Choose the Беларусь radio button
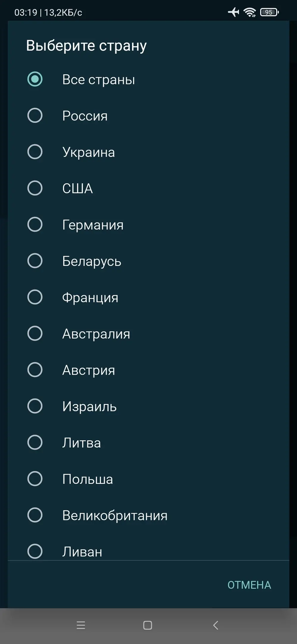Viewport: 297px width, 644px height. (35, 261)
